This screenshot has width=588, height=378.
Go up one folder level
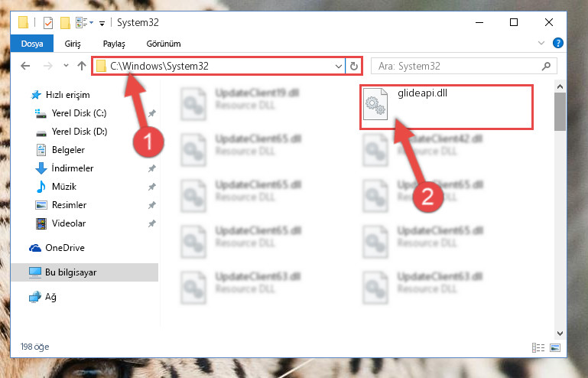(x=81, y=66)
